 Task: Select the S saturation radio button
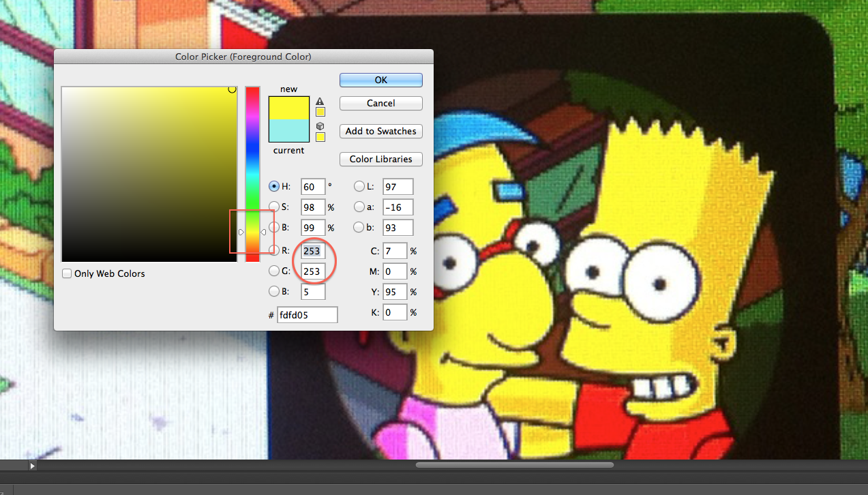[274, 207]
